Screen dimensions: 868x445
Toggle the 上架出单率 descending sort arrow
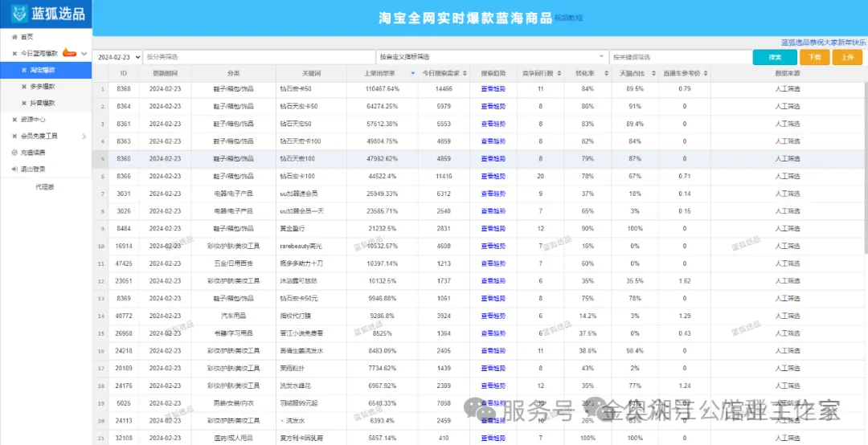pos(412,73)
